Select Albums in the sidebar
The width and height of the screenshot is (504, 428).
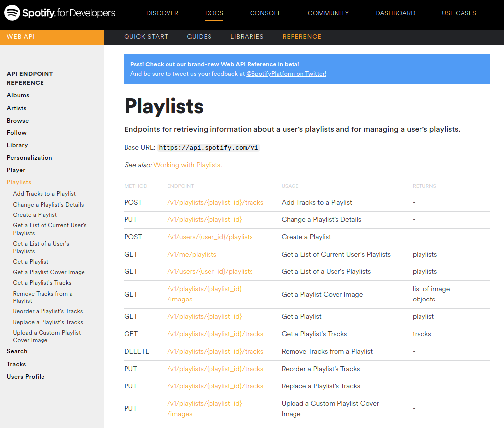[x=18, y=95]
